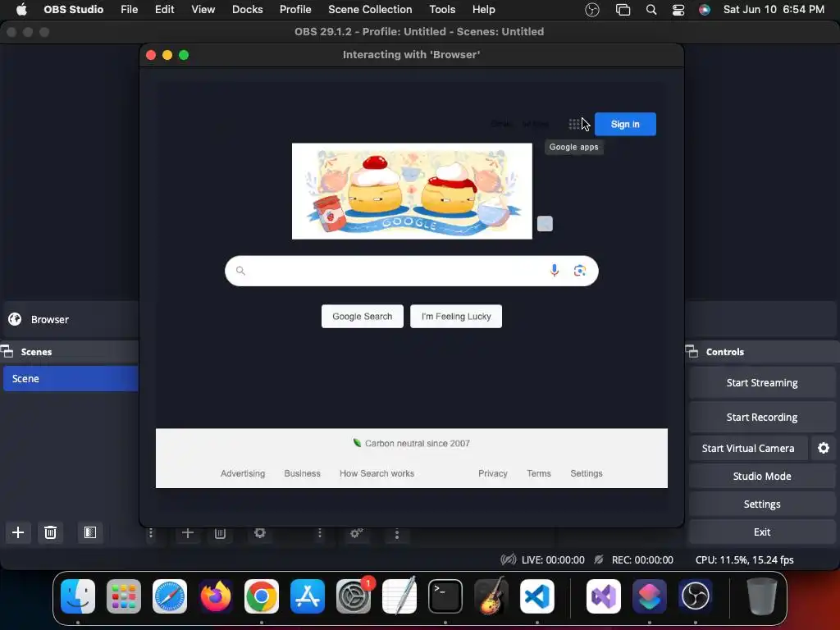This screenshot has width=840, height=630.
Task: Open Visual Studio Code from the Dock
Action: pos(537,596)
